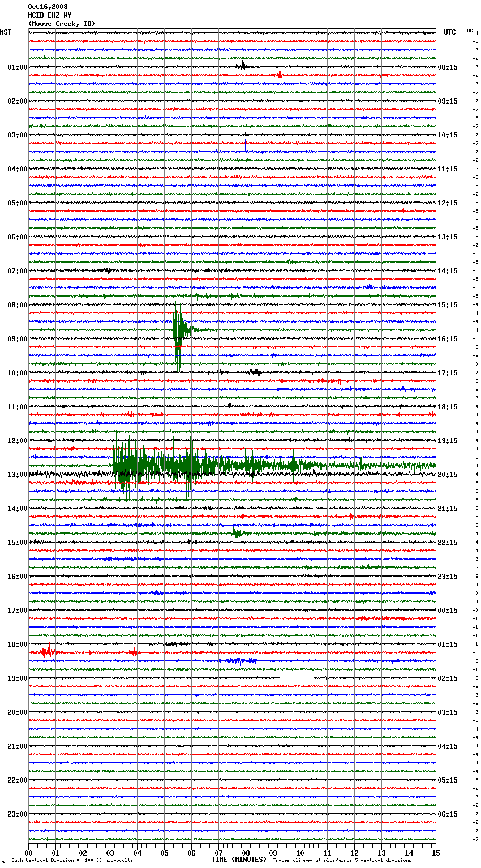Select the 12:00 MST time label
This screenshot has height=868, width=481.
tap(18, 441)
